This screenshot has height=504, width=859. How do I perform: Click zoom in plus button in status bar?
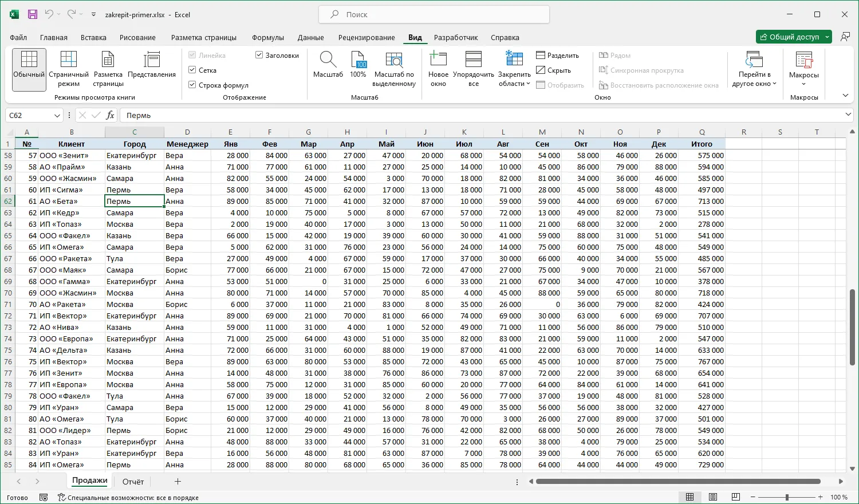pos(821,497)
